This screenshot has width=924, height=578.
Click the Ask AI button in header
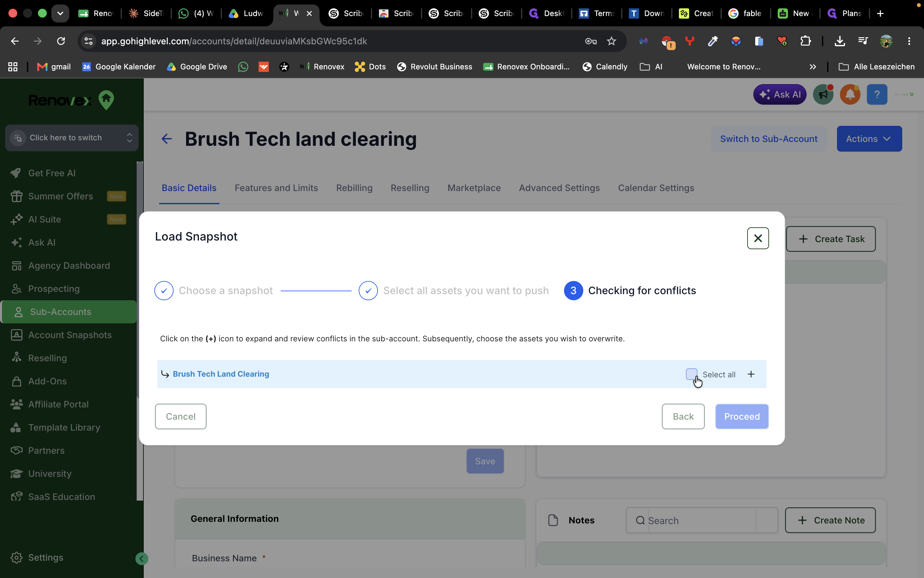coord(779,94)
